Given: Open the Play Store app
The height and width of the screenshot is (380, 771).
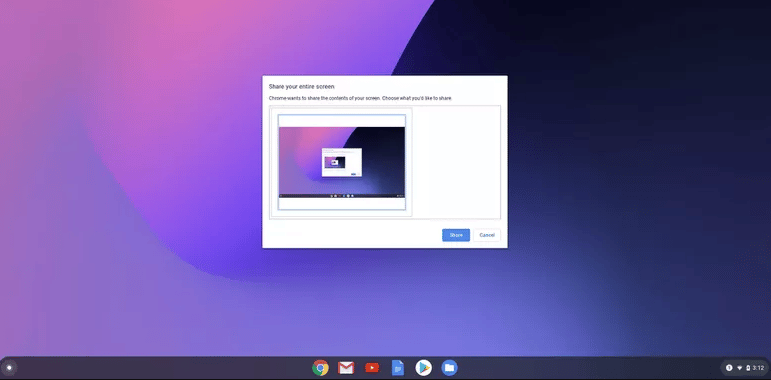Looking at the screenshot, I should pos(423,368).
